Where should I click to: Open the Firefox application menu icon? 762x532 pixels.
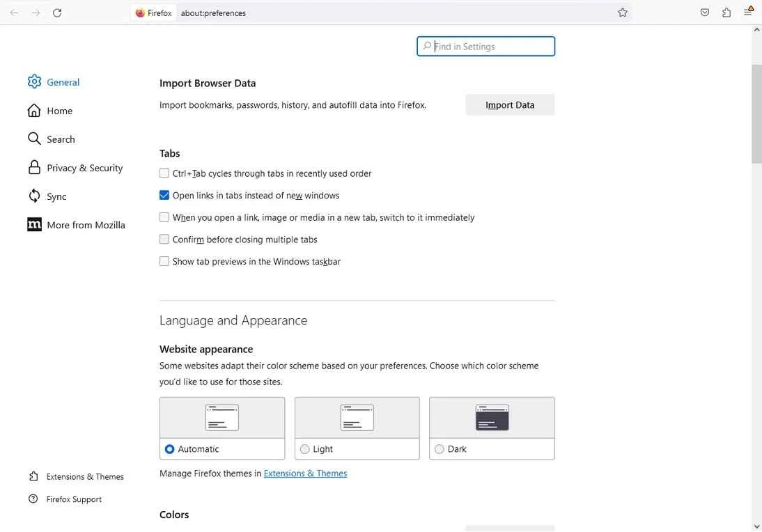coord(748,12)
